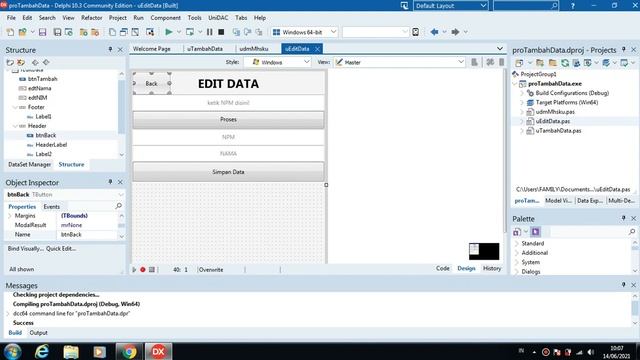Click the New Items toolbar icon
This screenshot has width=640, height=360.
coord(10,32)
